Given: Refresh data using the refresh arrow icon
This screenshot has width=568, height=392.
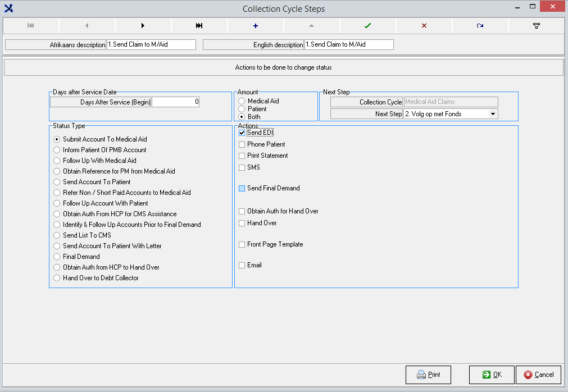Looking at the screenshot, I should click(480, 26).
